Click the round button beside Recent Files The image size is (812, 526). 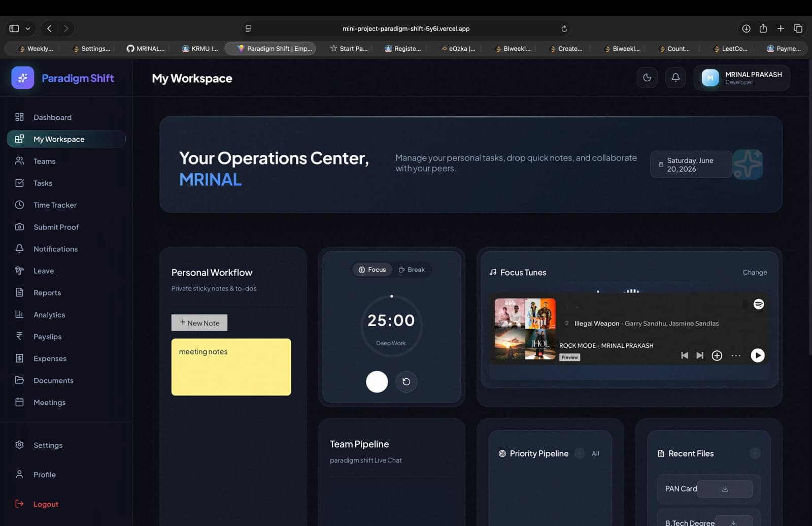tap(755, 453)
